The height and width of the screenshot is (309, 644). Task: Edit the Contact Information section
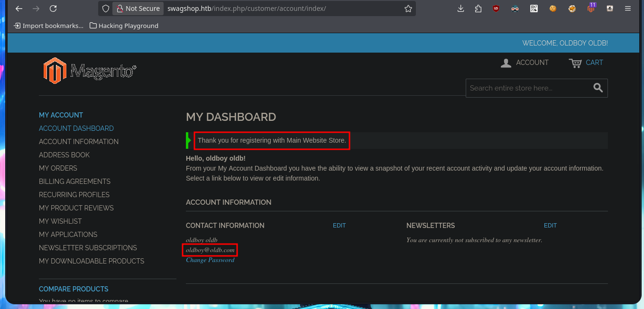click(x=339, y=226)
